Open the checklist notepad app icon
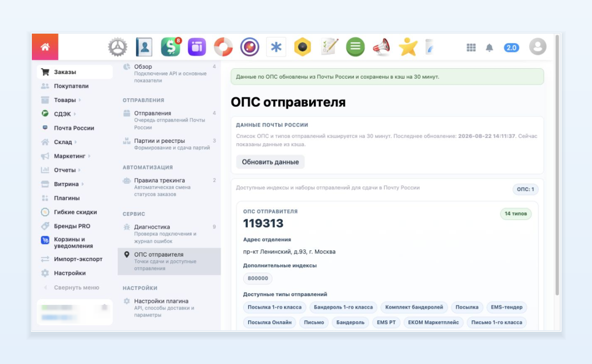 [x=329, y=47]
